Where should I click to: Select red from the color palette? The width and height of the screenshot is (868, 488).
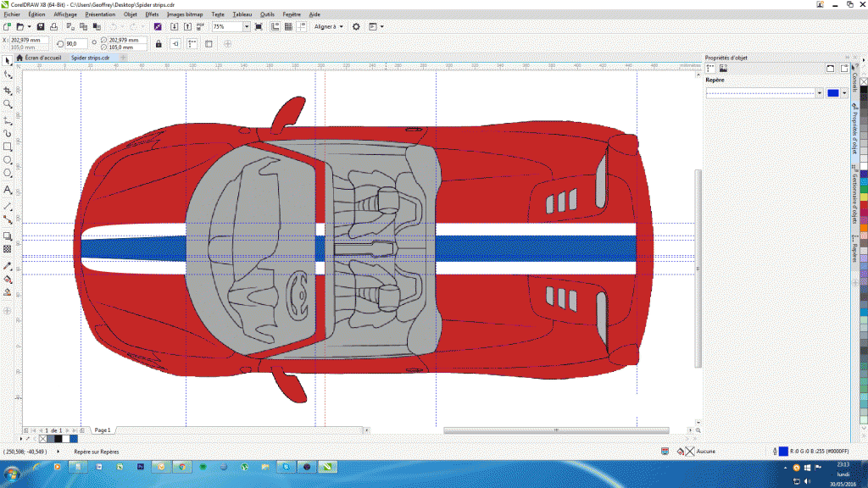[x=862, y=206]
